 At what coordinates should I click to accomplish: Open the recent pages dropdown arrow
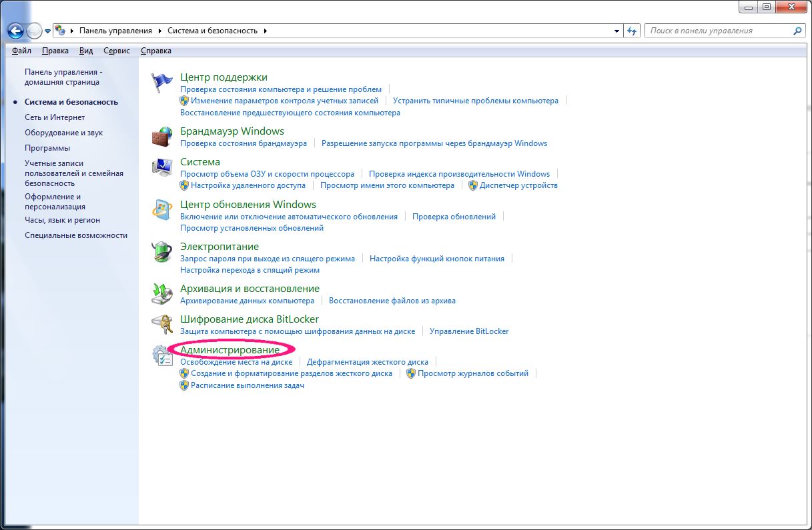(x=47, y=31)
